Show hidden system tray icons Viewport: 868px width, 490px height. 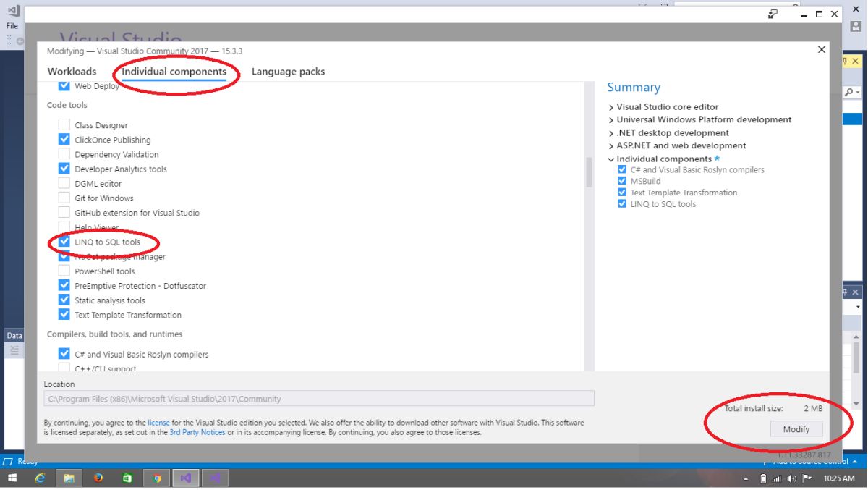pos(746,479)
